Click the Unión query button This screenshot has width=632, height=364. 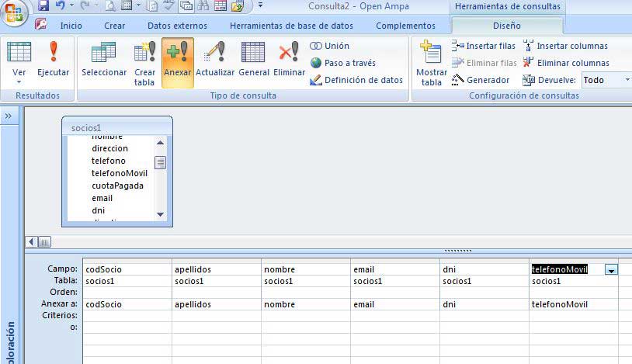pos(330,46)
